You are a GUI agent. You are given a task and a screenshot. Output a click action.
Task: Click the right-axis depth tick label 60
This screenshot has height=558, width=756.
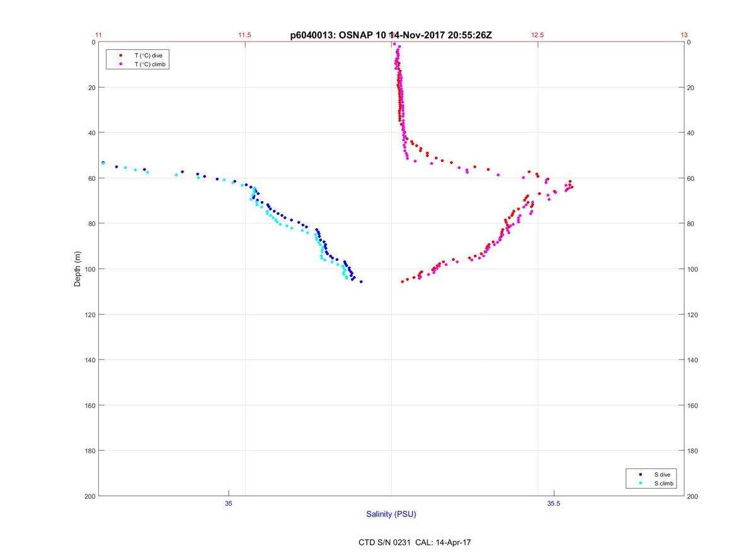(691, 178)
